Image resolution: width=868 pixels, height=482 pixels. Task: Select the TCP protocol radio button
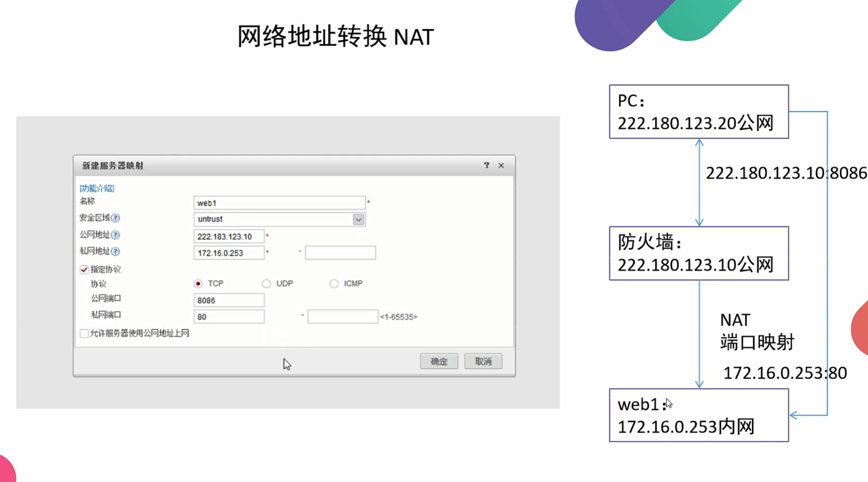[198, 283]
